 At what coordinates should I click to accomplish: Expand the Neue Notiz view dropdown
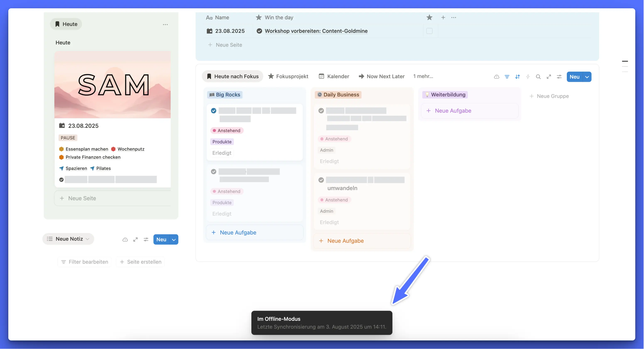pos(87,239)
